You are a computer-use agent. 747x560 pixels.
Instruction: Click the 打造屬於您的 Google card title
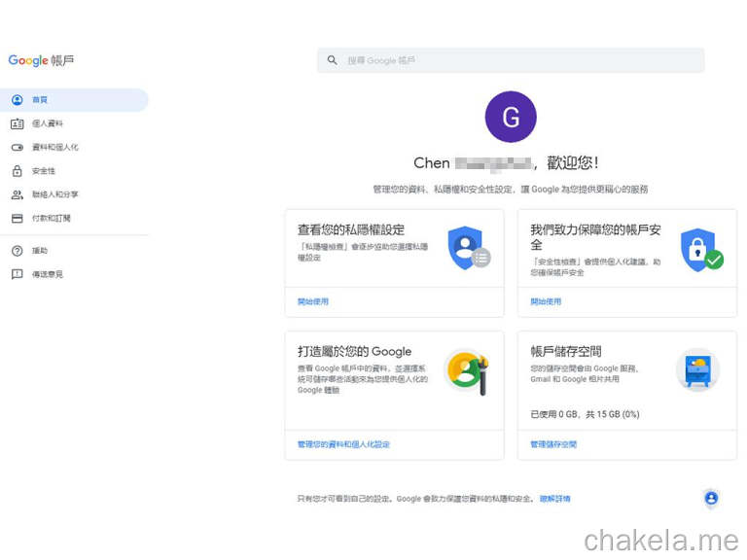pyautogui.click(x=354, y=351)
